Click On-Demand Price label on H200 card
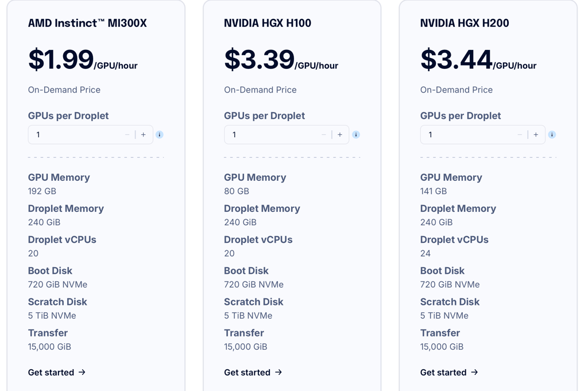The width and height of the screenshot is (588, 391). coord(457,90)
